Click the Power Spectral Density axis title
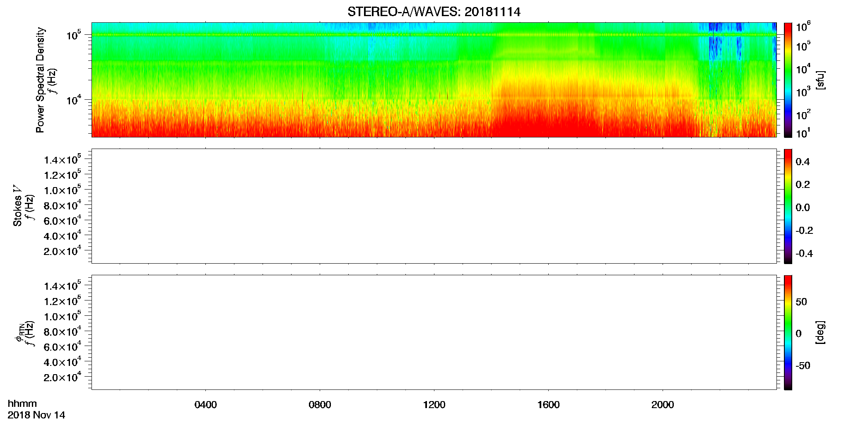The height and width of the screenshot is (447, 868). coord(40,80)
